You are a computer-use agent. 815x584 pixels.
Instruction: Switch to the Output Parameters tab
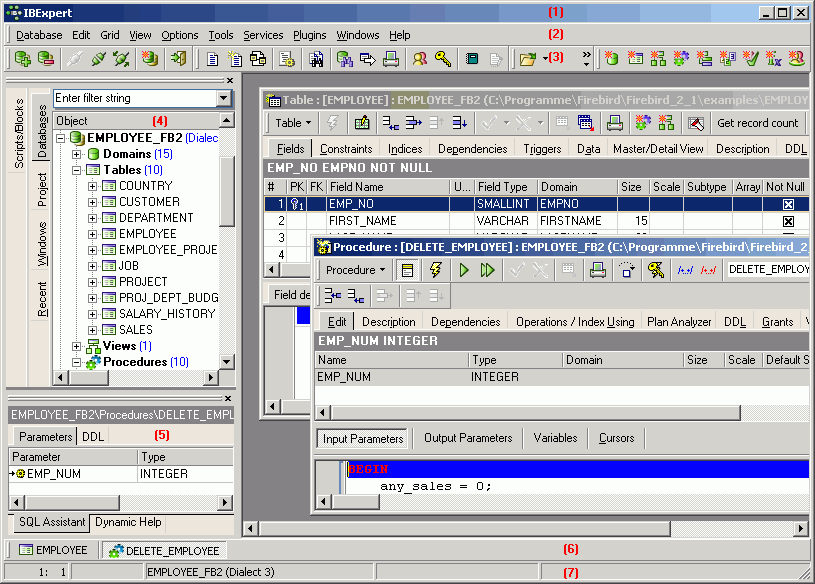click(x=467, y=438)
